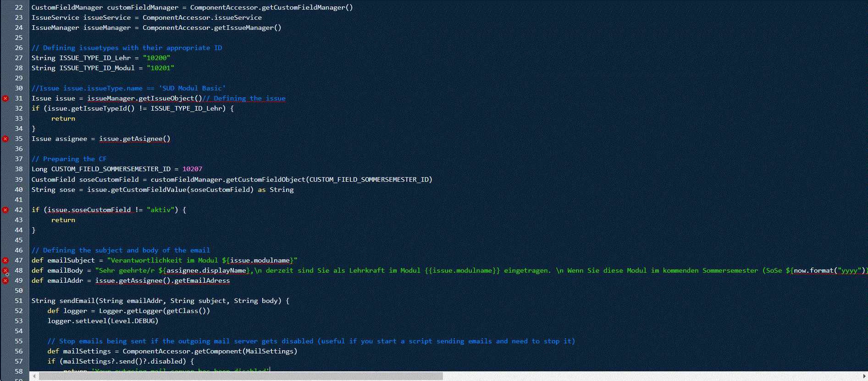Click the sendEmail method name on line 51

pos(77,301)
